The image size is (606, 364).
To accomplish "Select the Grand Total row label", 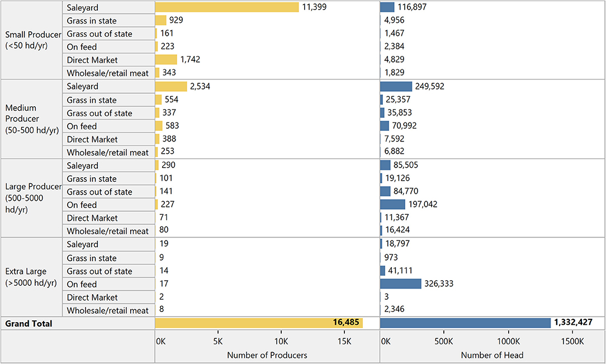I will point(29,324).
